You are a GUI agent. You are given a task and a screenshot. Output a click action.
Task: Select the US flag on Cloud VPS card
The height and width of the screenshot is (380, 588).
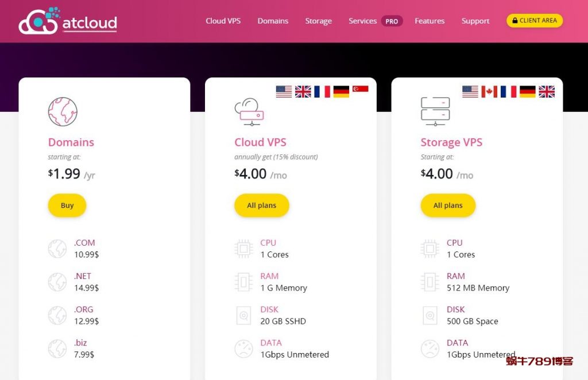point(283,91)
